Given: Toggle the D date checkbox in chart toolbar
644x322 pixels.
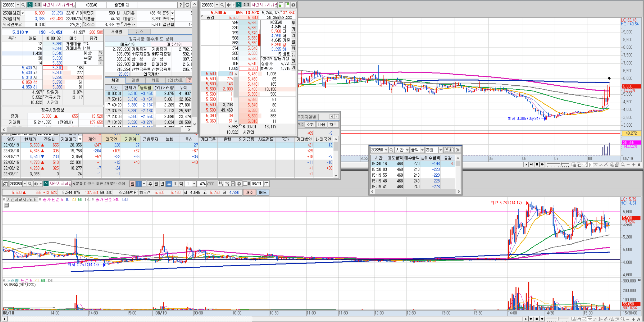Looking at the screenshot, I should point(245,184).
